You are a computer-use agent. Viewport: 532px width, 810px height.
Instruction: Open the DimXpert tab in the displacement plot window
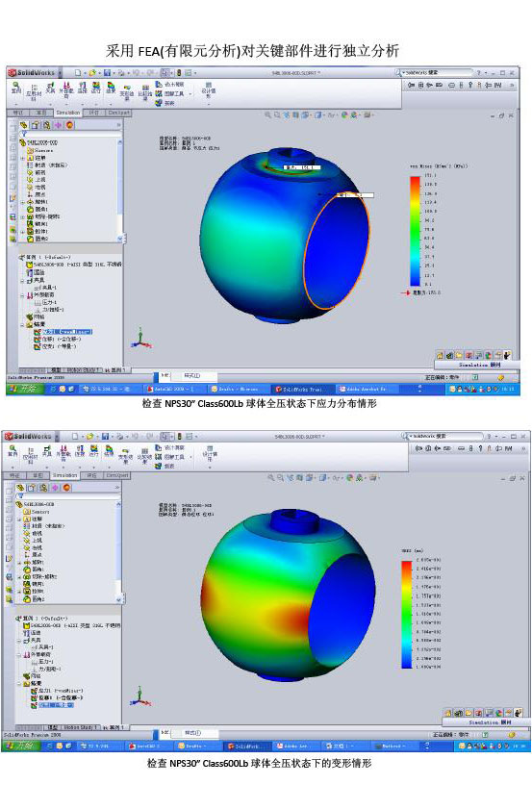coord(117,475)
